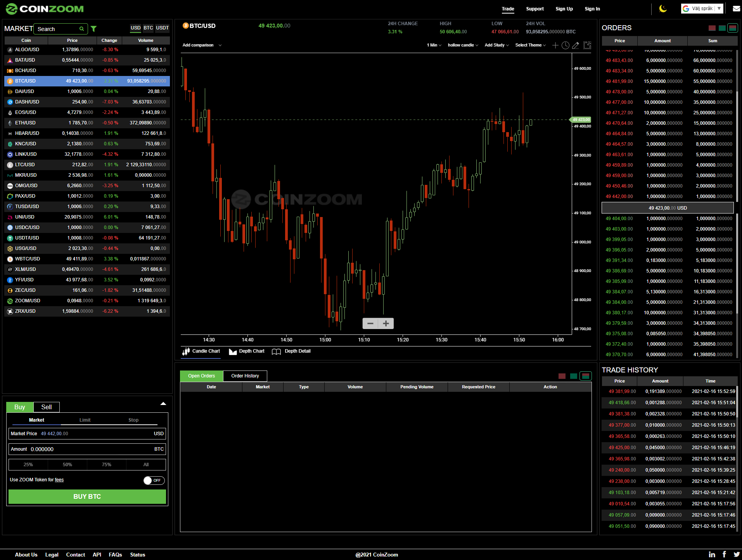The width and height of the screenshot is (742, 560).
Task: Open the Google language selector dropdown
Action: [702, 9]
